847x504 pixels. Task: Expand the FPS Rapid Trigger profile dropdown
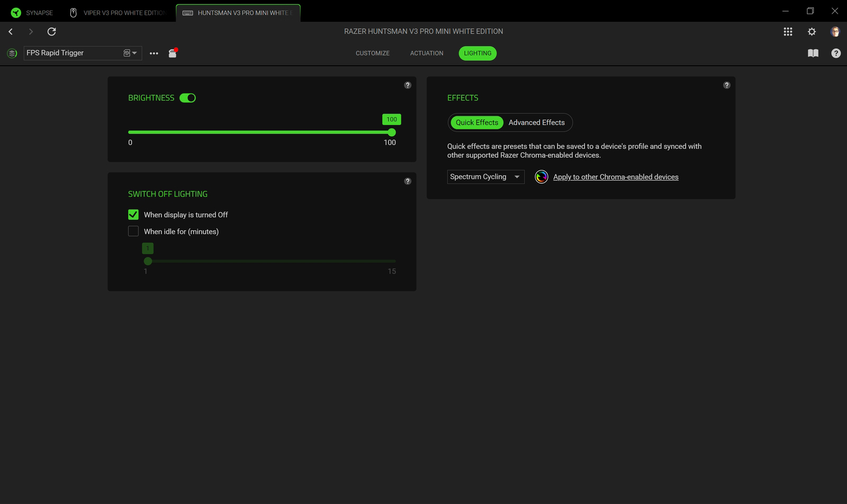(x=83, y=53)
